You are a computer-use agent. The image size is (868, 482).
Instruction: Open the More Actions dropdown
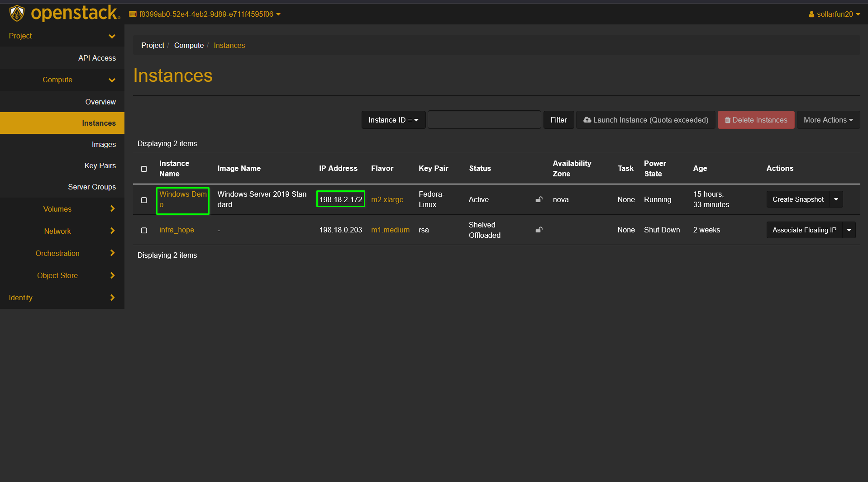coord(828,120)
